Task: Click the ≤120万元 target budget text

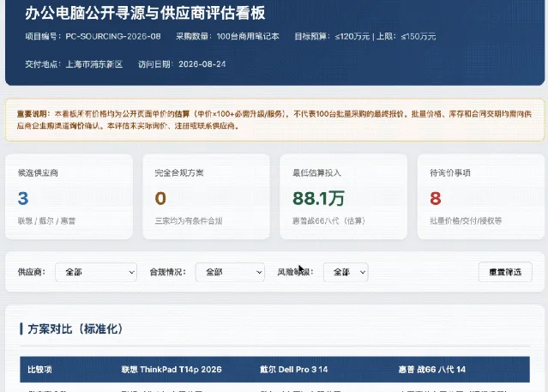Action: click(352, 36)
